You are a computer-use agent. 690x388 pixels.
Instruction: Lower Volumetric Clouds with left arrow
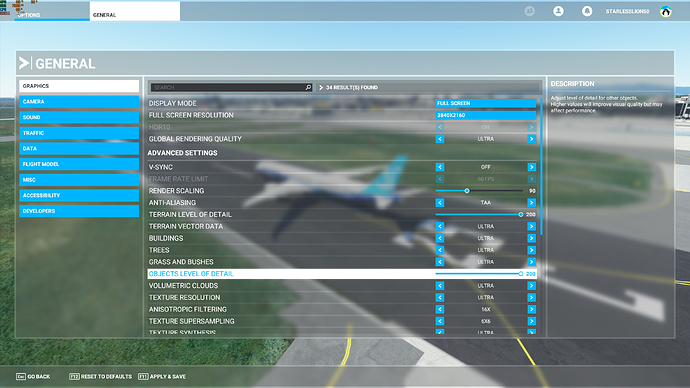pos(440,286)
